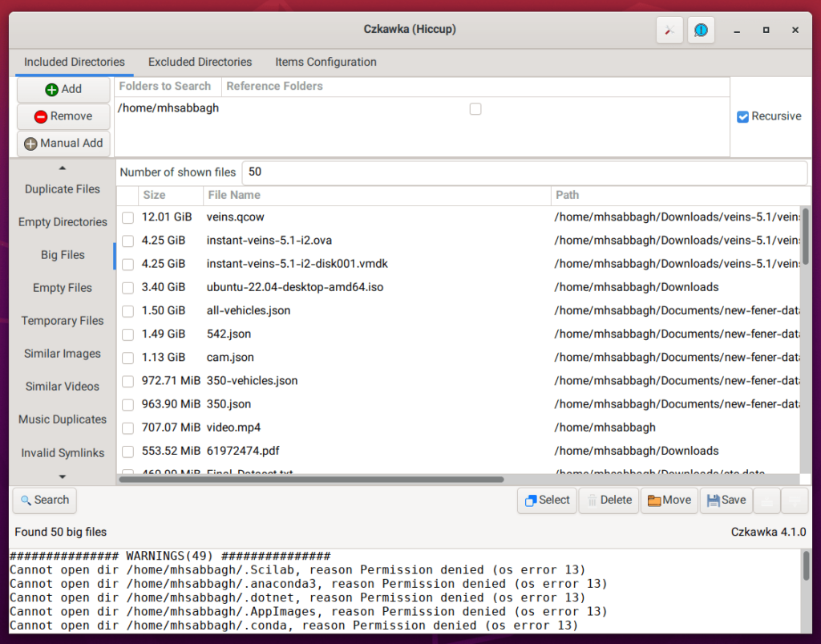
Task: Click the 'Czkawka 4.1.0' version label
Action: click(x=768, y=532)
